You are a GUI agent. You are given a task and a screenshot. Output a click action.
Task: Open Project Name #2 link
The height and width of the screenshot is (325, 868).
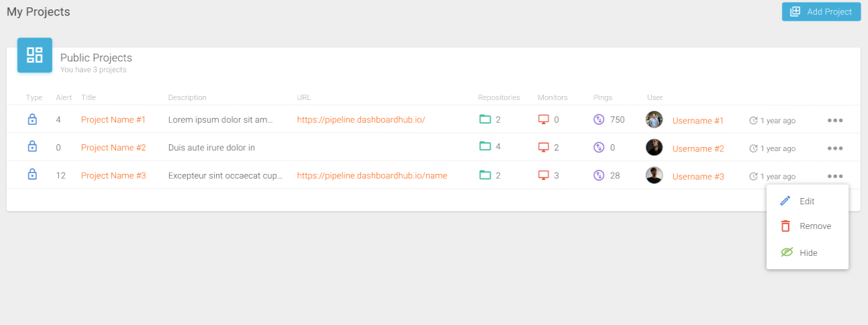(113, 147)
